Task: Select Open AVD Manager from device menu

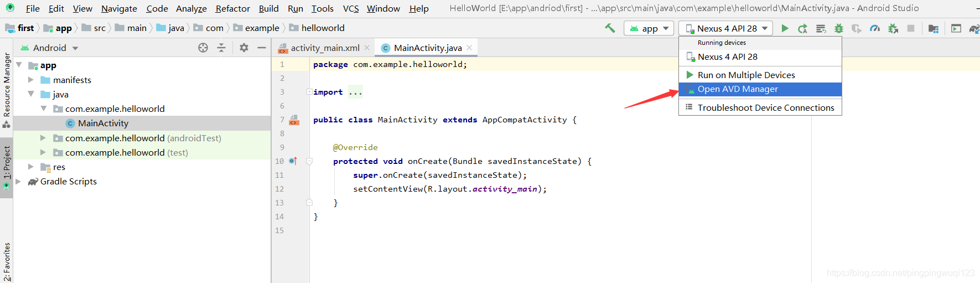Action: click(760, 89)
